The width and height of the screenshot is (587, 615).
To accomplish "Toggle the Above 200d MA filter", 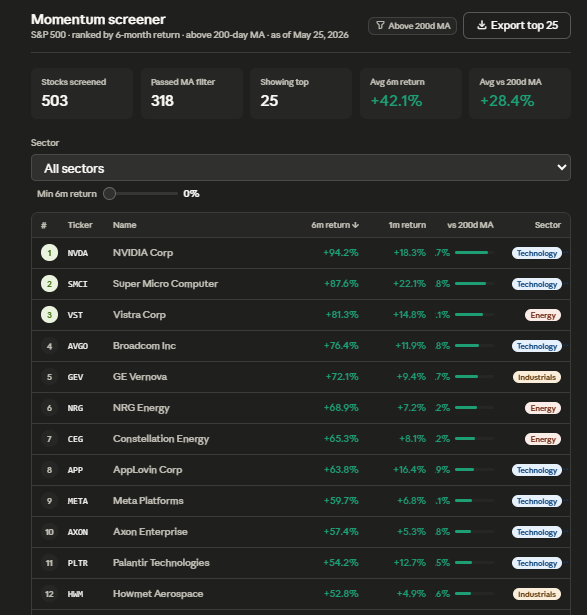I will [x=412, y=26].
